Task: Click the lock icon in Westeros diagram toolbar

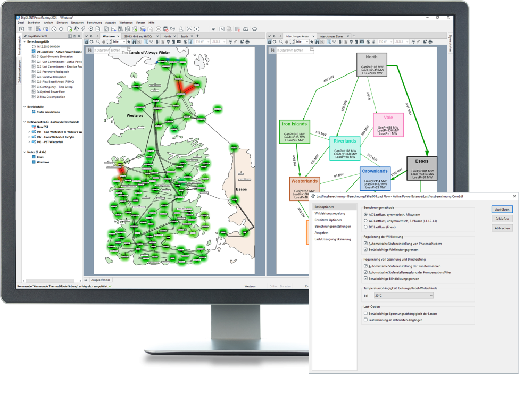Action: click(87, 41)
